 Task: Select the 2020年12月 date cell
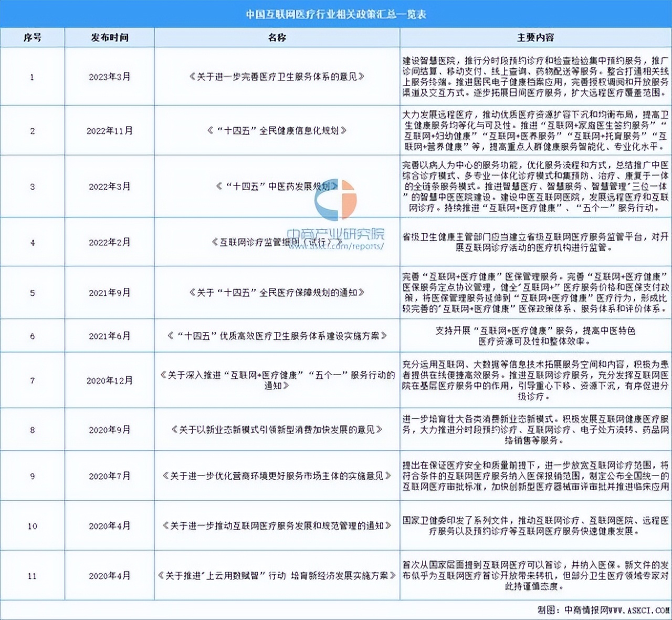[x=109, y=380]
